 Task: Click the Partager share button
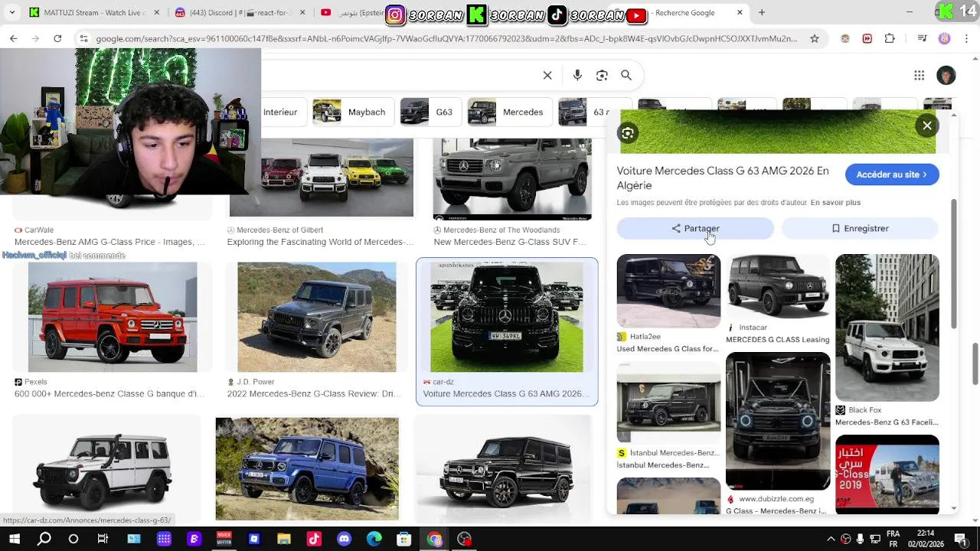coord(695,228)
